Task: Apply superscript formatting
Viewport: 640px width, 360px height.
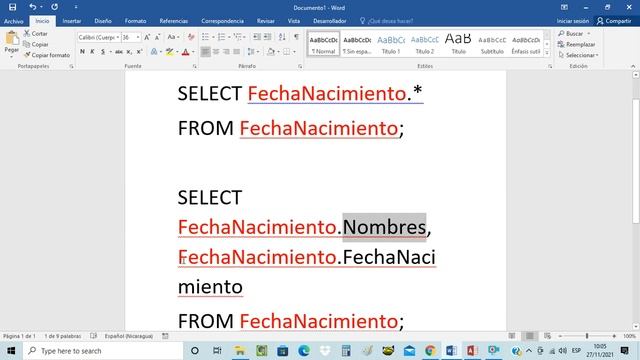Action: click(x=140, y=52)
